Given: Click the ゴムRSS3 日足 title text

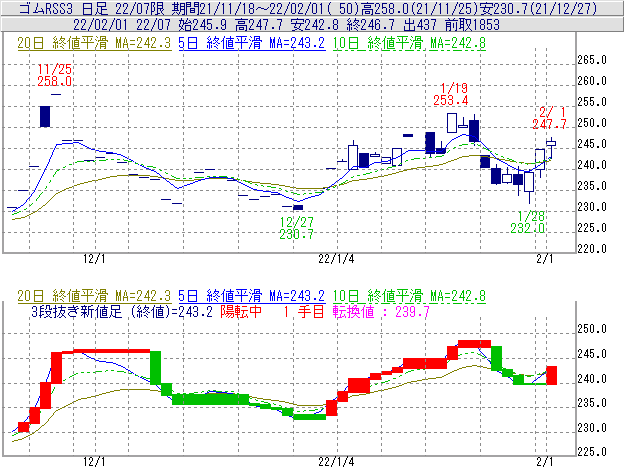Looking at the screenshot, I should point(64,8).
